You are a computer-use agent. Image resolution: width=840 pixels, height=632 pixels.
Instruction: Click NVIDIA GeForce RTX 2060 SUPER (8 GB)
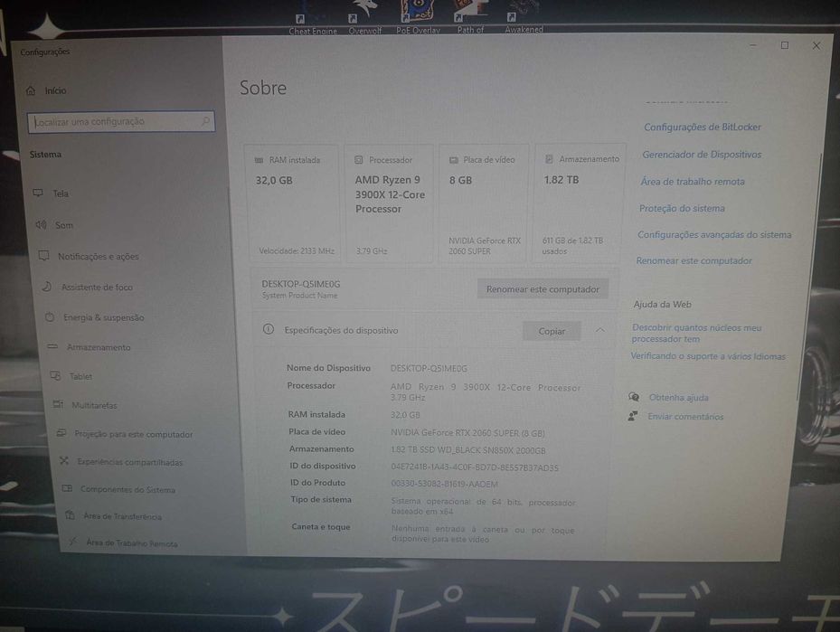point(467,433)
